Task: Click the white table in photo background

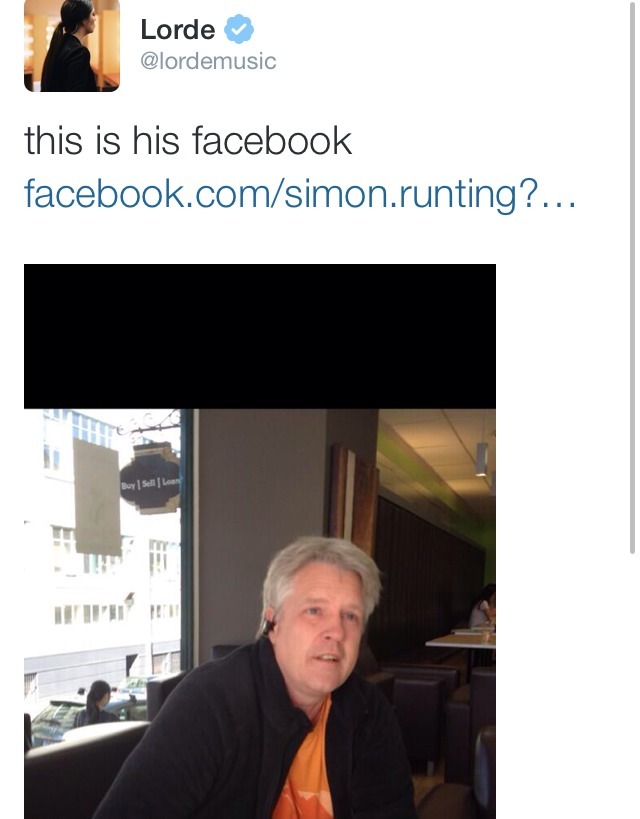Action: [461, 641]
